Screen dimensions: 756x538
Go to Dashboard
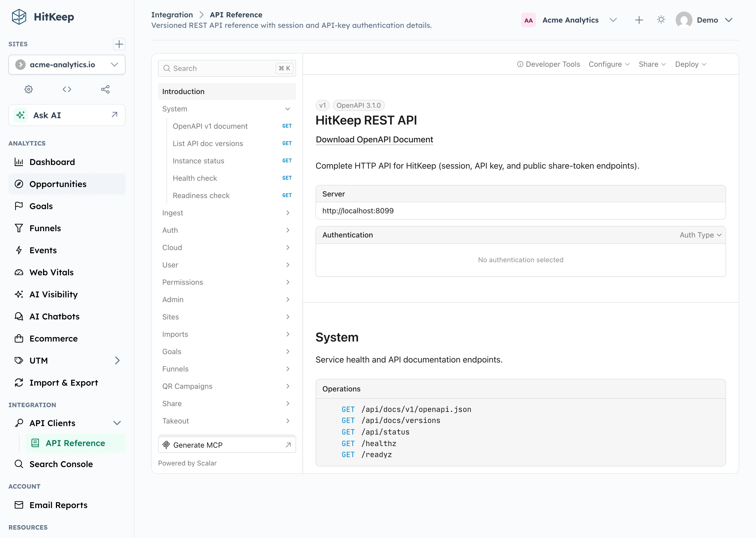tap(67, 162)
